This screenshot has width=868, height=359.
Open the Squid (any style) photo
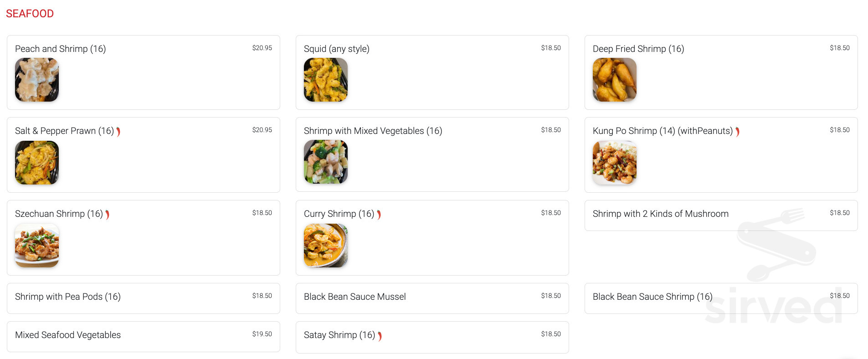click(326, 80)
